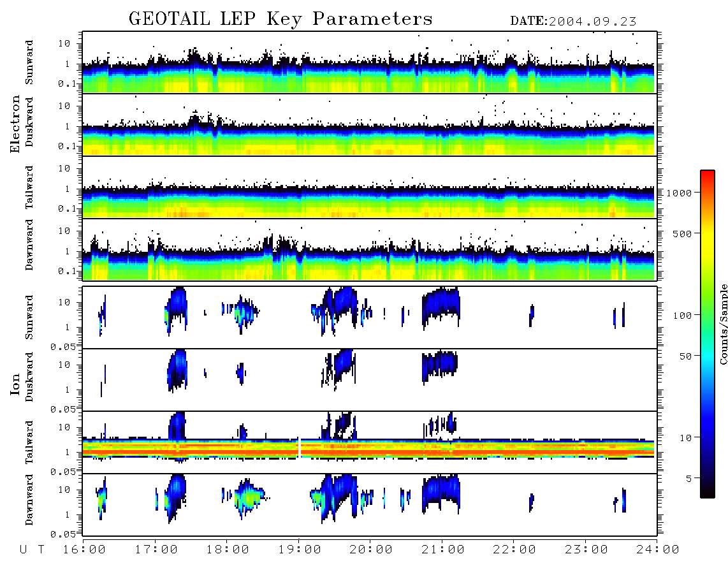
Task: Click the 17:00 time tick label
Action: pos(156,550)
